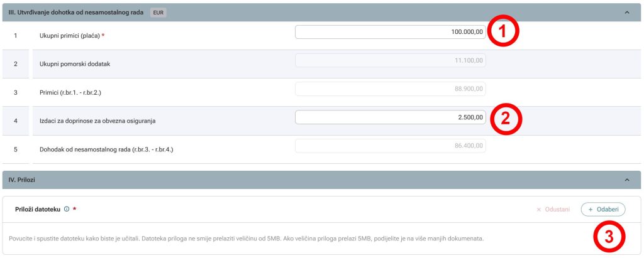The image size is (644, 258).
Task: Click the red circled number 3 marker
Action: click(x=608, y=237)
